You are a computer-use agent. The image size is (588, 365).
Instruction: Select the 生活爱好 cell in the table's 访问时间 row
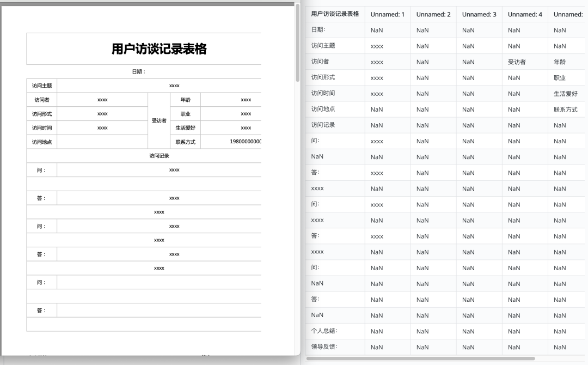point(566,93)
